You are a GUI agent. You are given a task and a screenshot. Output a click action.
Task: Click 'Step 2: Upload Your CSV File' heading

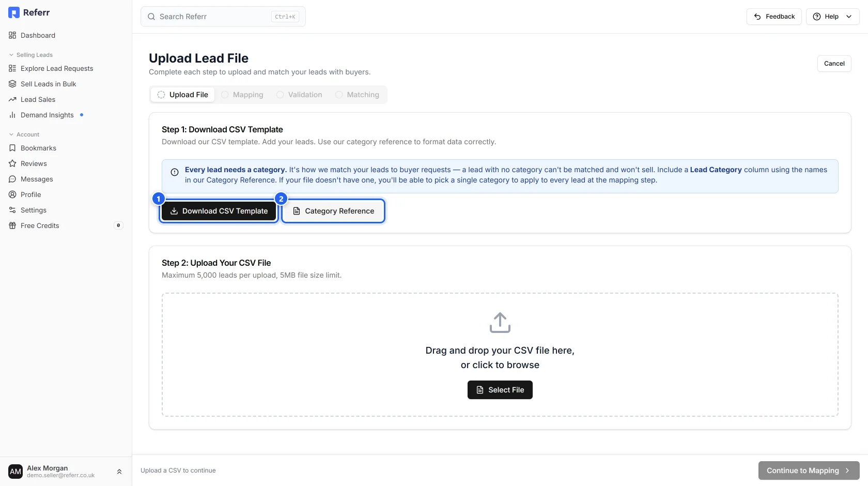216,263
